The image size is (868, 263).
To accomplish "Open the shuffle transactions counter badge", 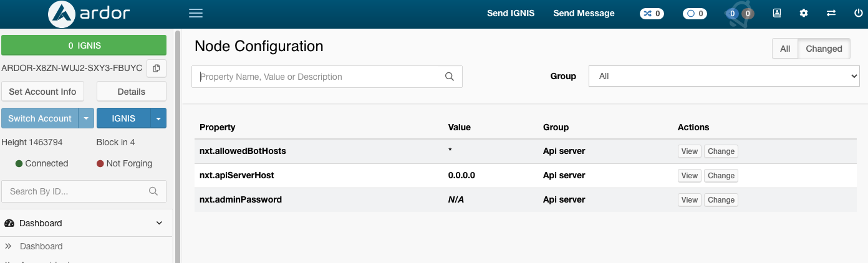I will coord(652,13).
